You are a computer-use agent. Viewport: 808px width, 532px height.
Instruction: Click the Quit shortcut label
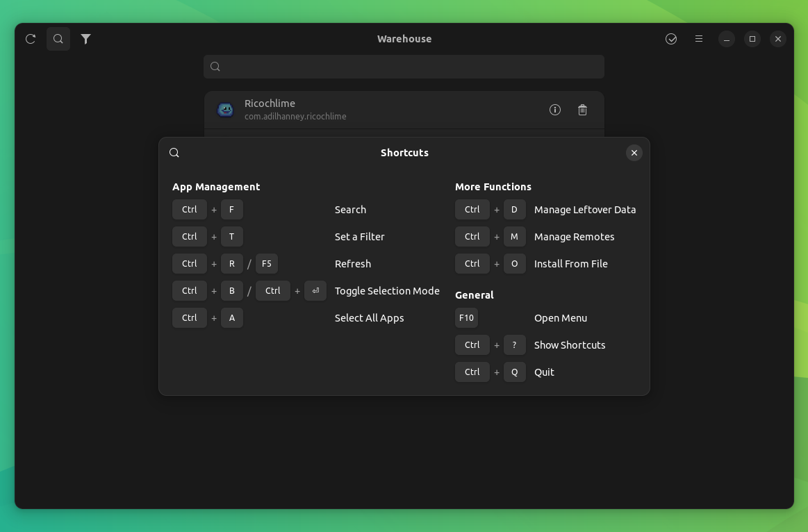pyautogui.click(x=544, y=372)
